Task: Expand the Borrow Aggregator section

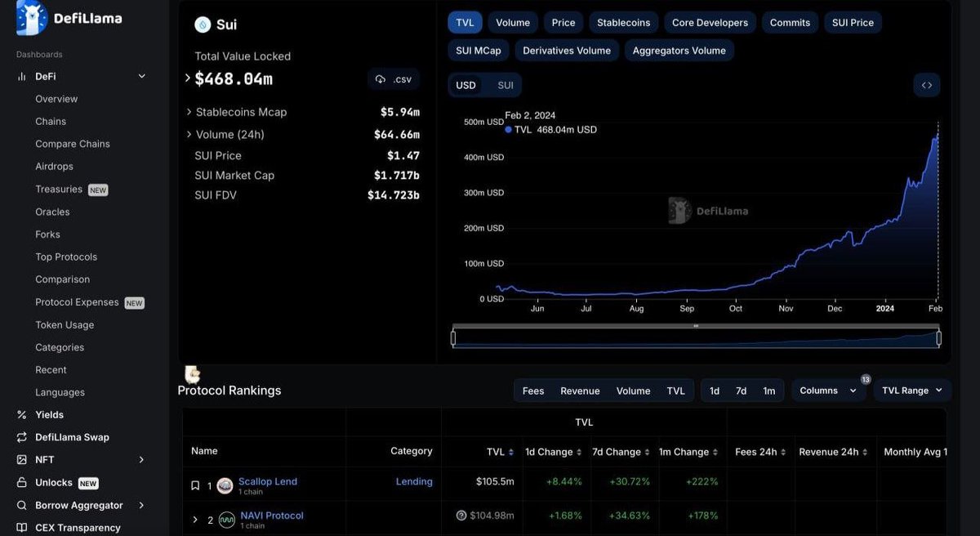Action: point(141,505)
